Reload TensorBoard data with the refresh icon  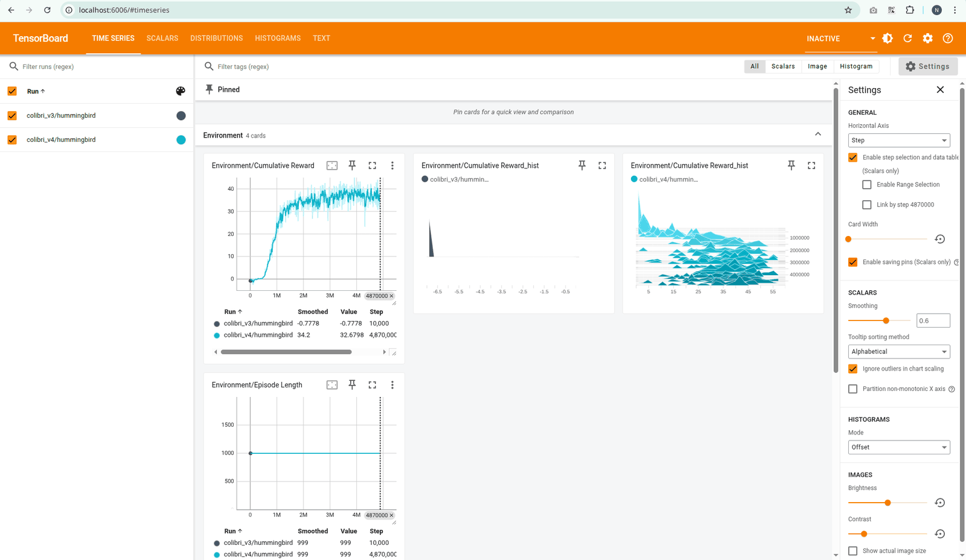click(x=907, y=38)
